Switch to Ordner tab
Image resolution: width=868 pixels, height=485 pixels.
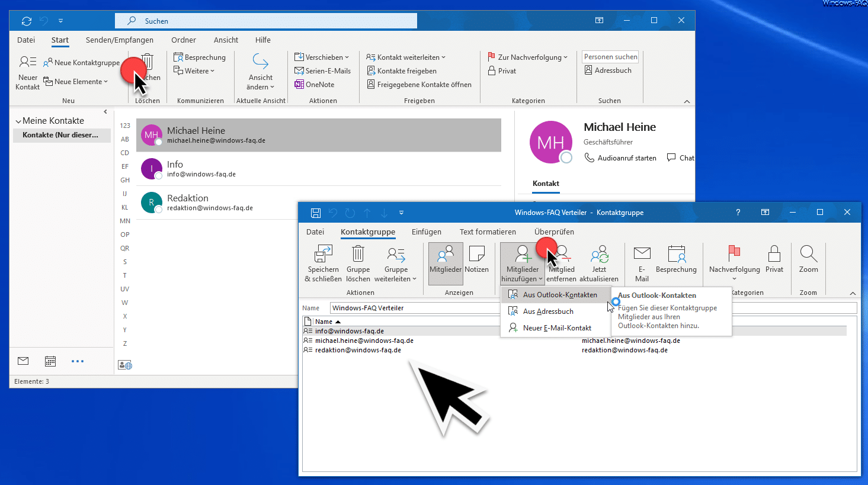click(184, 40)
